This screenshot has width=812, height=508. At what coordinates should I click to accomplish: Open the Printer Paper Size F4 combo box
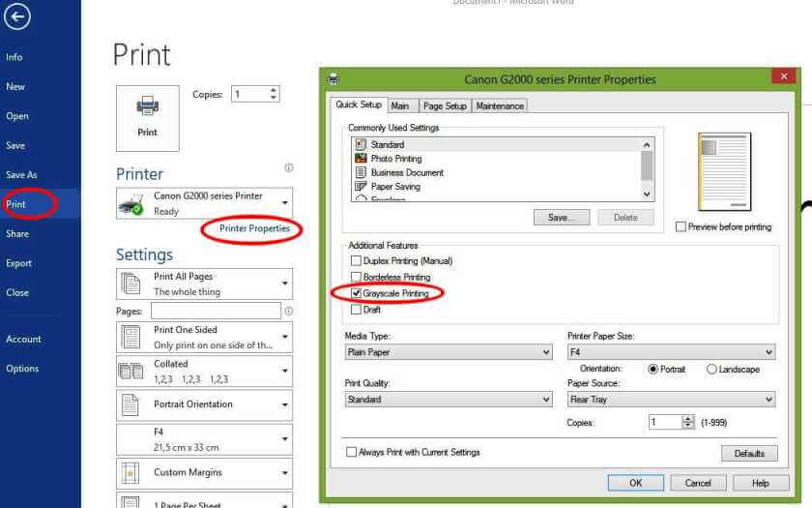pos(671,352)
